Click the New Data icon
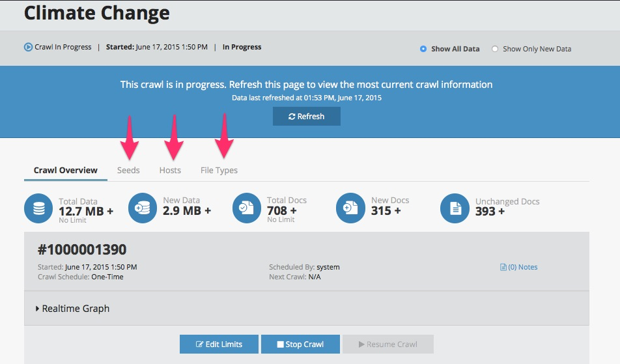 tap(143, 208)
